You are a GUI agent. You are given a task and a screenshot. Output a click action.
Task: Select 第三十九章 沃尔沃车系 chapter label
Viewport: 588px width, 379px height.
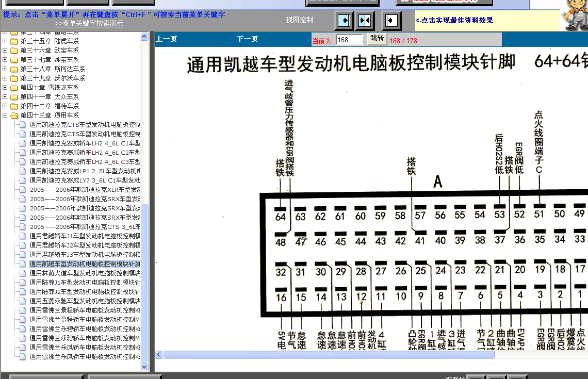click(x=53, y=78)
